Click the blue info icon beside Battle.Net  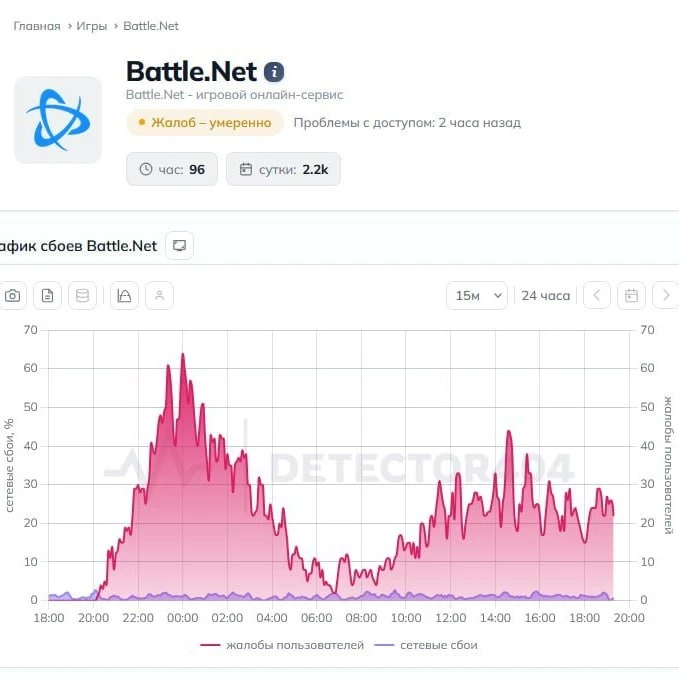coord(274,72)
